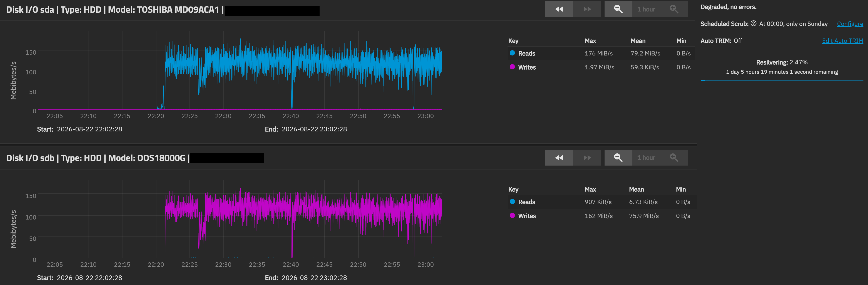Click the sda Disk I/O graph area
868x285 pixels.
pyautogui.click(x=240, y=70)
